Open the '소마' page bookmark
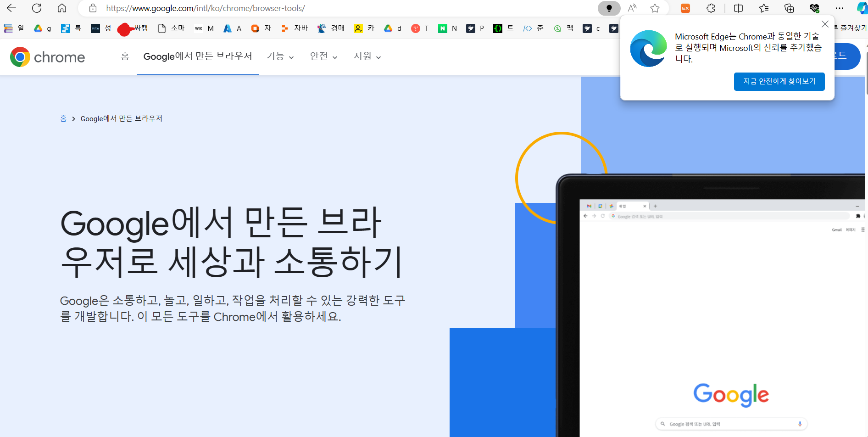This screenshot has width=868, height=437. pos(171,28)
